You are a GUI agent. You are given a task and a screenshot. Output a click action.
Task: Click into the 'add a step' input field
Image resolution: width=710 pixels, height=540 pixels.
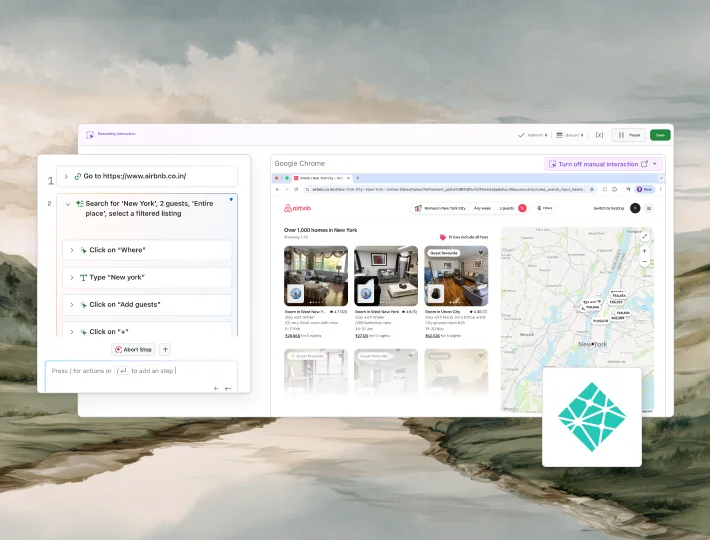coord(141,377)
